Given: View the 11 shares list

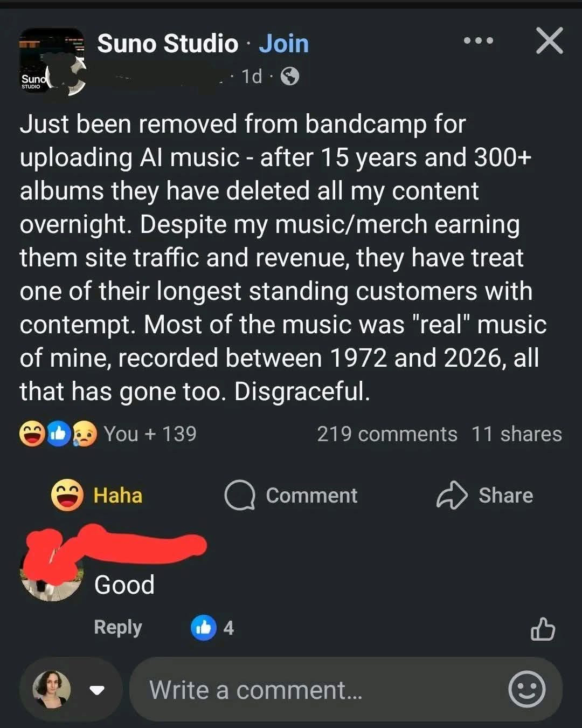Looking at the screenshot, I should pos(516,434).
